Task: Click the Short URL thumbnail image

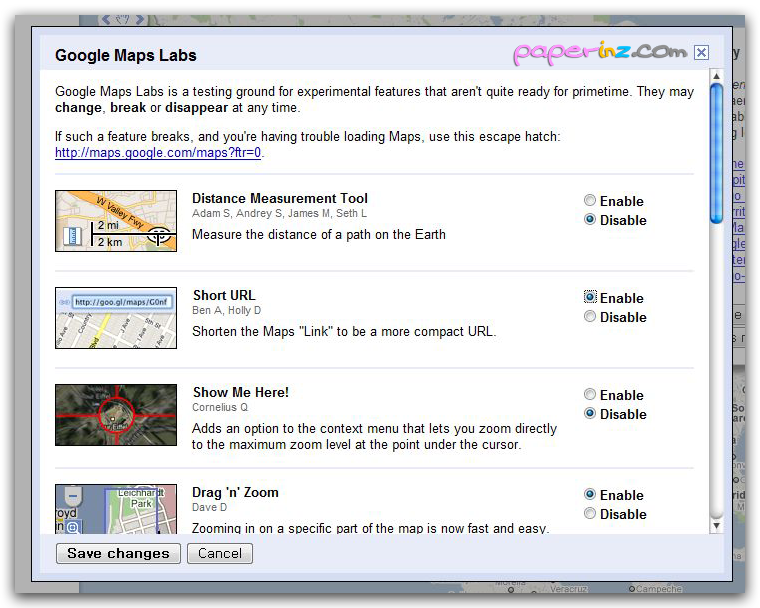Action: (x=116, y=318)
